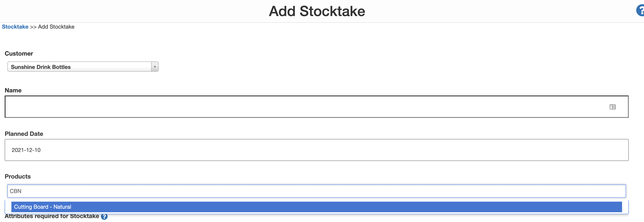Open the Sunshine Drink Bottles customer selector

tap(80, 67)
